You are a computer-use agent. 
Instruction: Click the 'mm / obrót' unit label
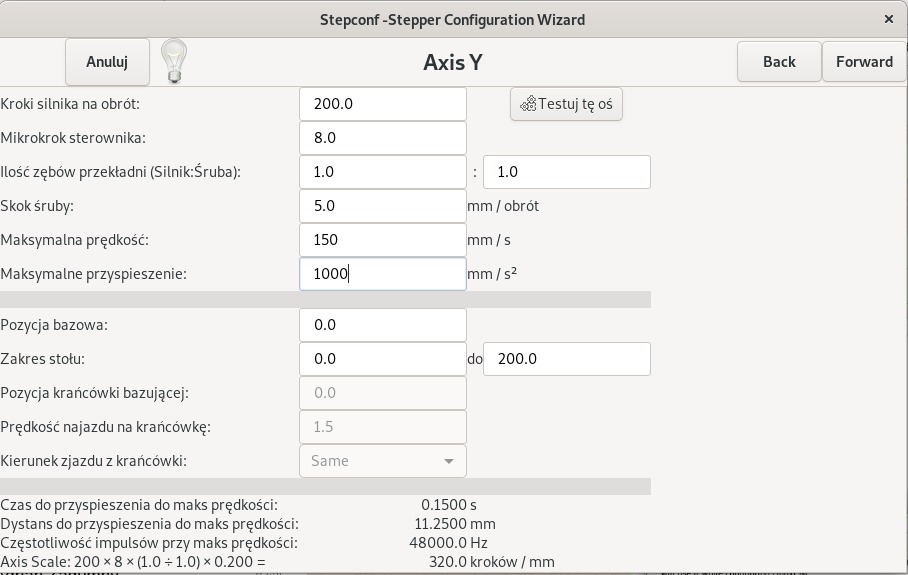[503, 206]
